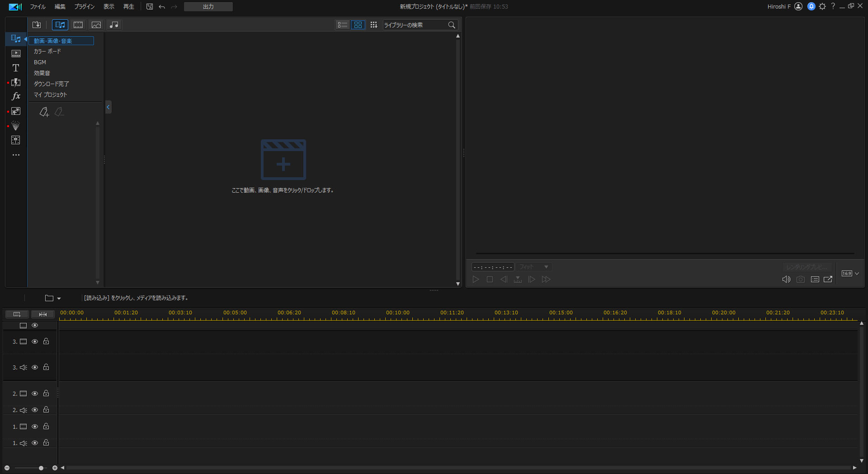Filter the library to images only
Viewport: 868px width, 474px height.
click(96, 25)
